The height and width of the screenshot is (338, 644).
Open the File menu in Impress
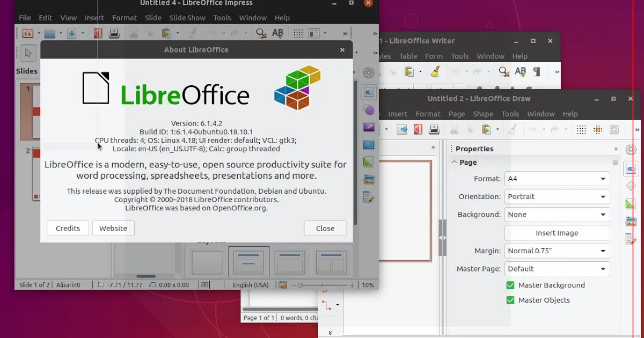tap(25, 18)
